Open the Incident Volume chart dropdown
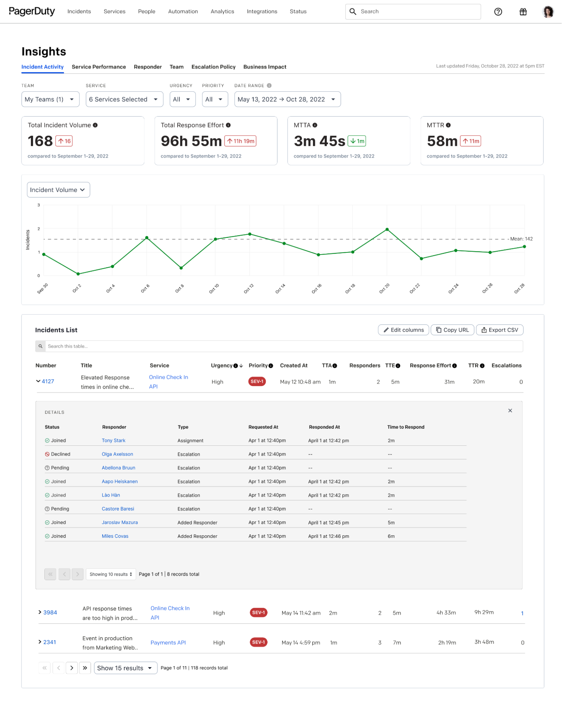562x728 pixels. (58, 190)
